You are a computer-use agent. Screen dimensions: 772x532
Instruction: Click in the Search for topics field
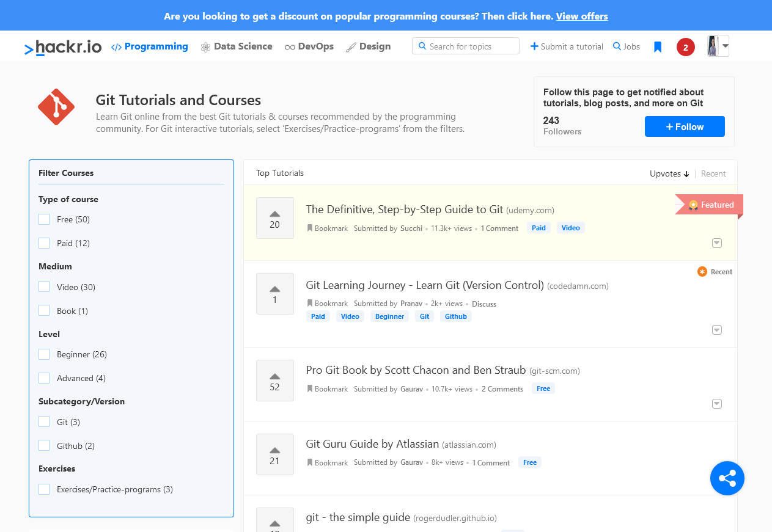click(x=466, y=46)
